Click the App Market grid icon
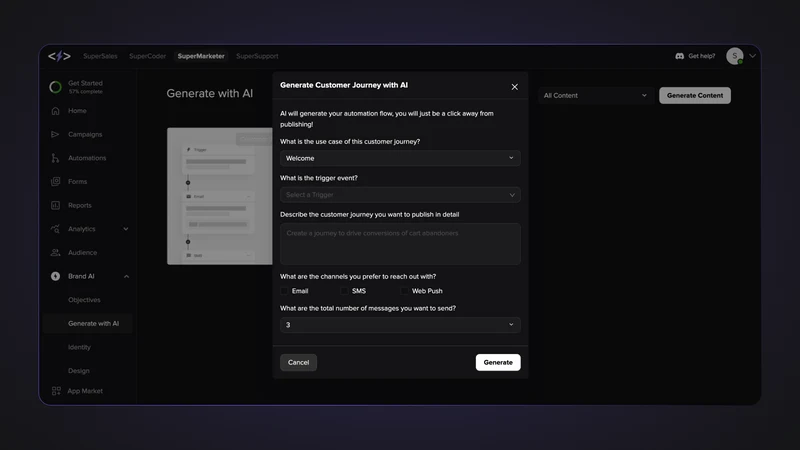The width and height of the screenshot is (800, 450). [56, 391]
